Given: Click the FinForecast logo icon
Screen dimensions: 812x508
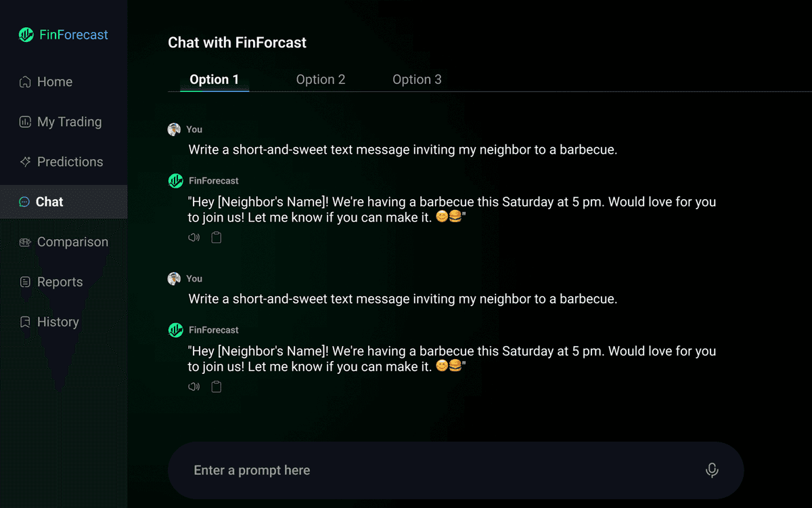Looking at the screenshot, I should (x=26, y=35).
